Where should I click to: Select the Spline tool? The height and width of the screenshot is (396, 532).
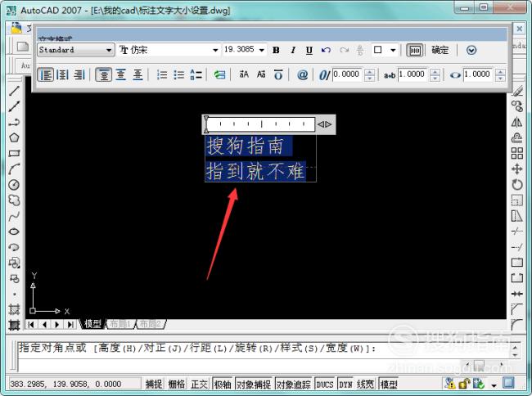coord(14,216)
